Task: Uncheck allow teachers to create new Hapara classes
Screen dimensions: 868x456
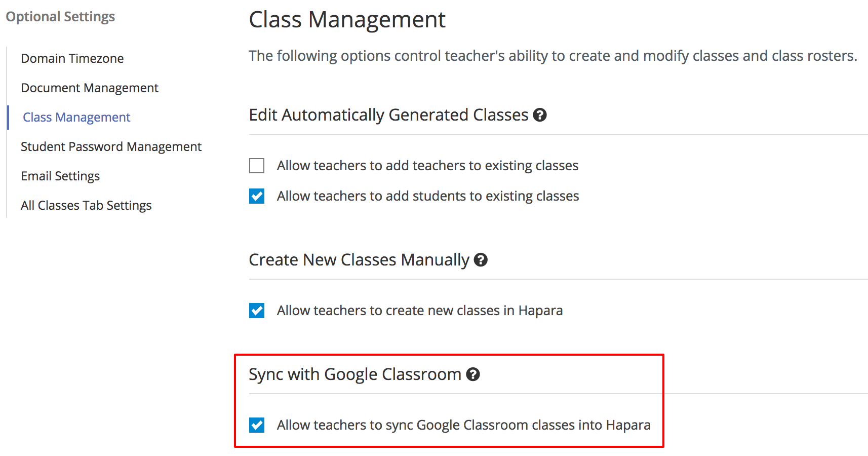Action: tap(257, 311)
